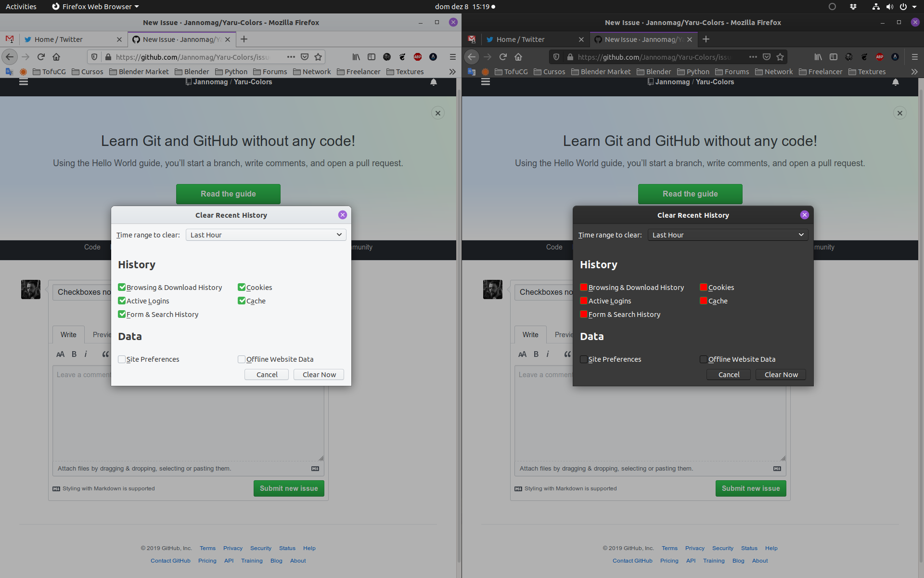
Task: Open the Adblock Plus extension menu
Action: [418, 57]
